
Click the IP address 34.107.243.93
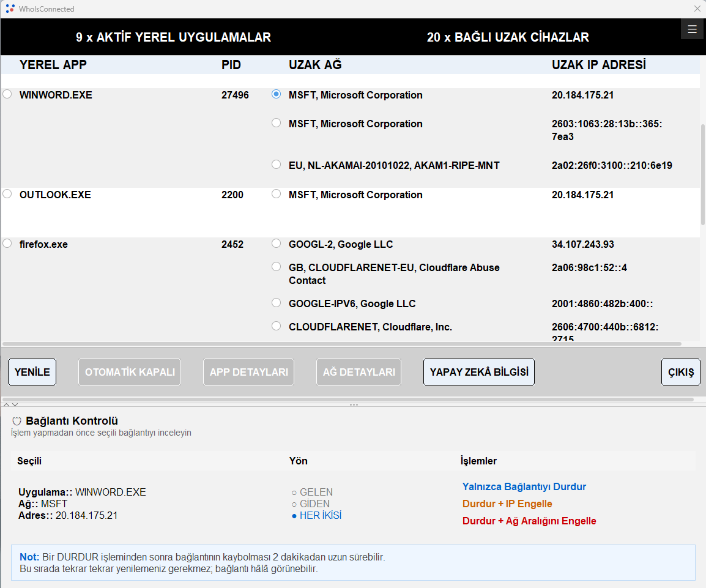(582, 245)
